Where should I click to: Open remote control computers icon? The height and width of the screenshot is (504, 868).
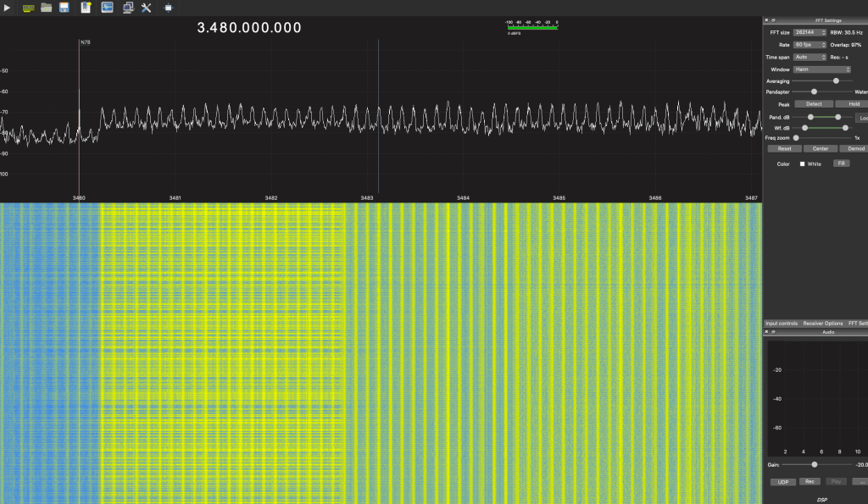coord(127,8)
